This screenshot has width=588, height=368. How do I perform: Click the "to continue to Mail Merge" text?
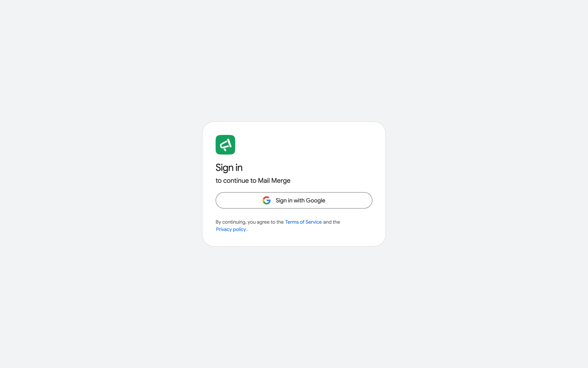pos(253,181)
